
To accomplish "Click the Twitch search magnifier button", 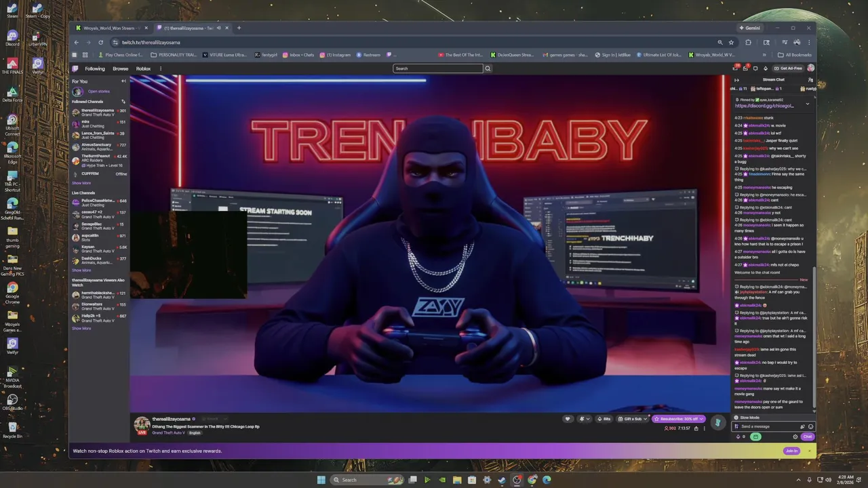I will pos(487,68).
